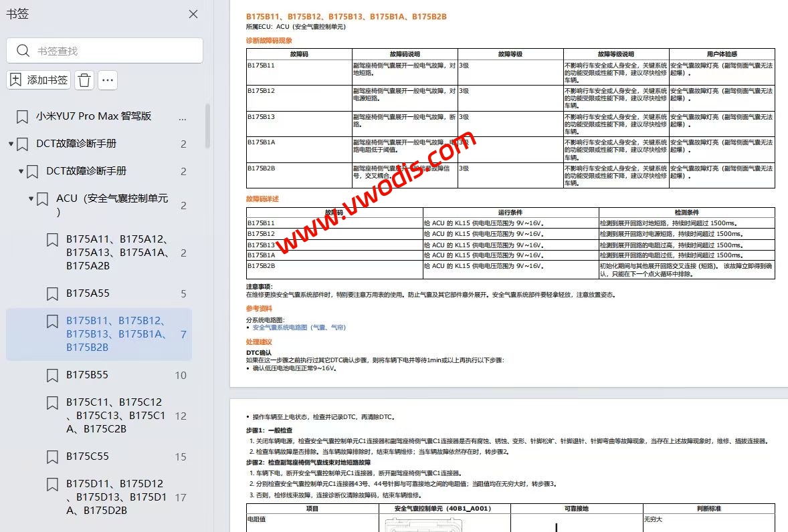
Task: Click the delete bookmark trash icon
Action: click(x=83, y=79)
